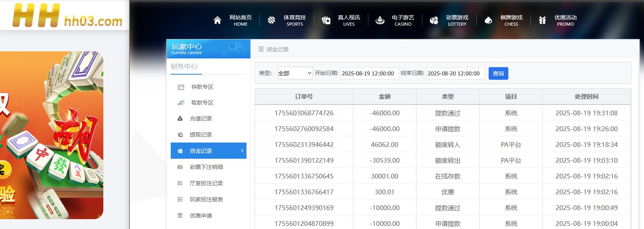
Task: Toggle the menu icon beside 资金记录 heading
Action: (261, 49)
